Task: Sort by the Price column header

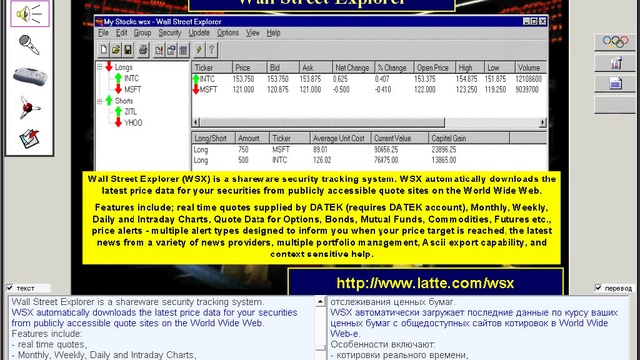Action: click(249, 68)
